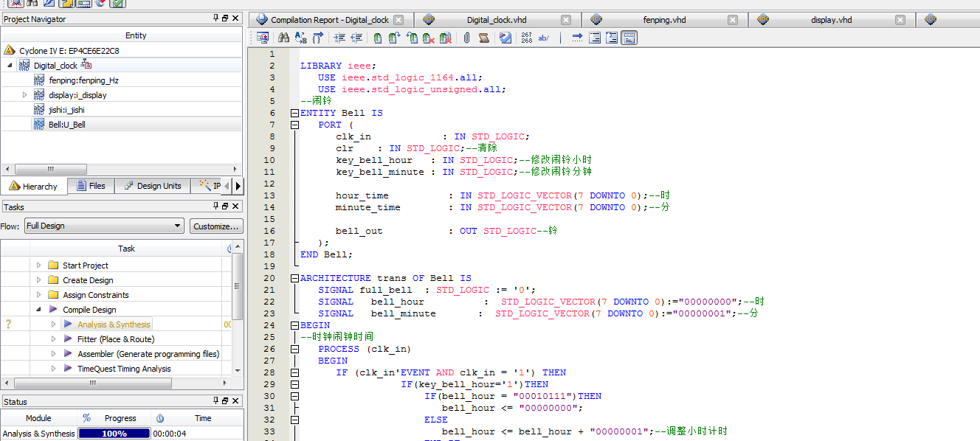Click the Go To Line arrow icon

(577, 38)
